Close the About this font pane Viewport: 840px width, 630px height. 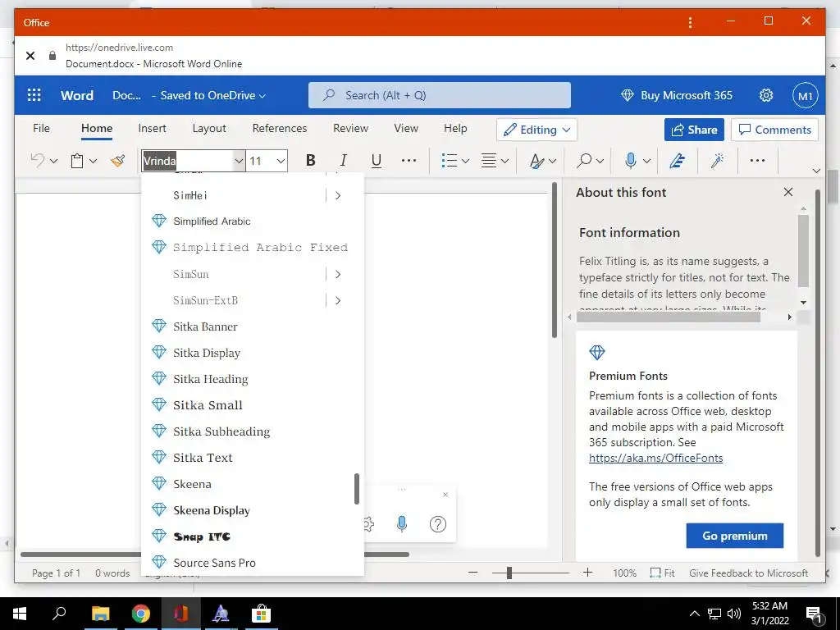click(788, 192)
